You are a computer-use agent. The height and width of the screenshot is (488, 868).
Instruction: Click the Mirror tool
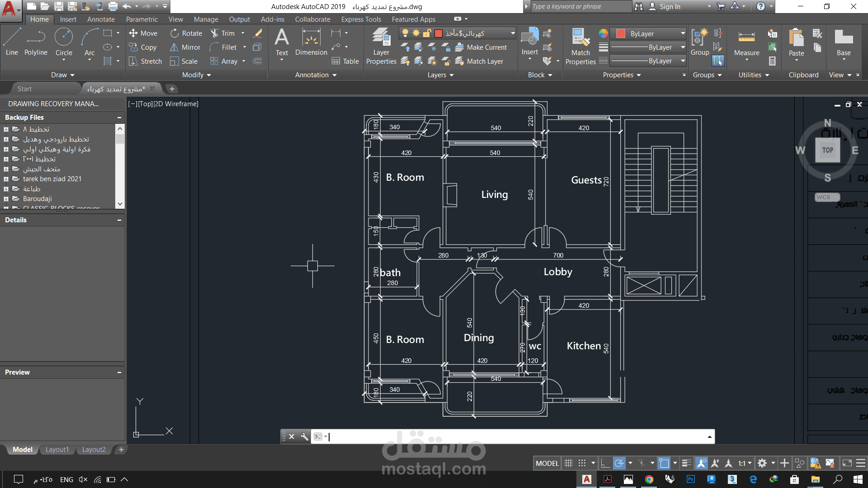pos(185,47)
